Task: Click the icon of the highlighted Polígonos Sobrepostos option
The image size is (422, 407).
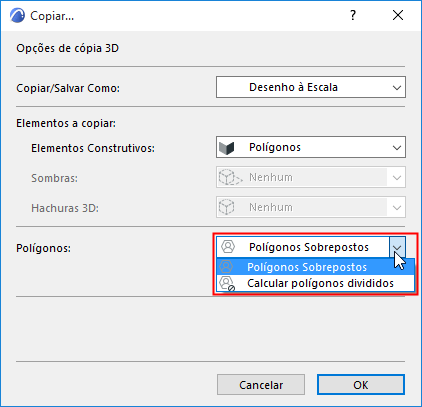Action: [x=226, y=267]
